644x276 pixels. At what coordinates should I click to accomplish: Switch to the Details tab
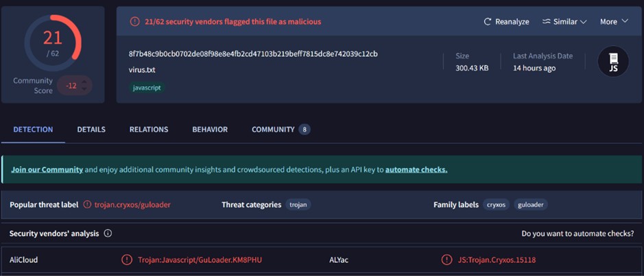coord(91,129)
